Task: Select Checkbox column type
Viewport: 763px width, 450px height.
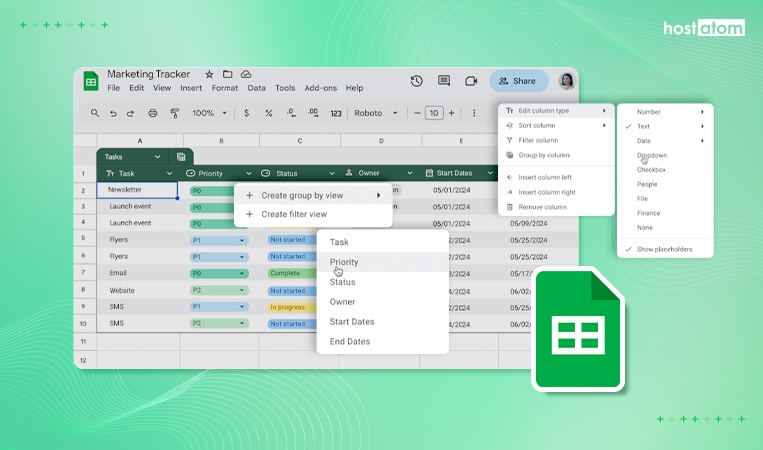Action: click(665, 170)
